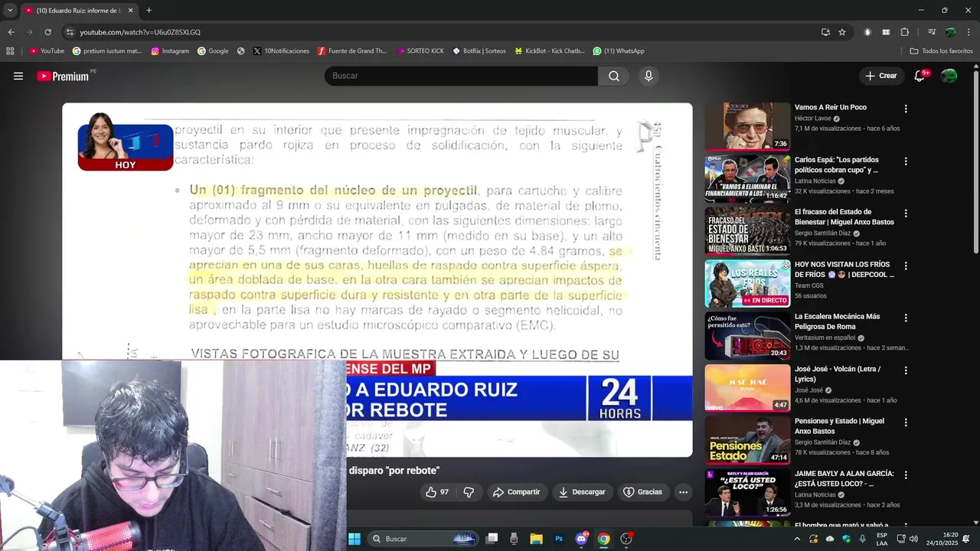Open La Escalera Mecánica Más Peligrosa title
Screen dimensions: 980x551
coord(837,321)
